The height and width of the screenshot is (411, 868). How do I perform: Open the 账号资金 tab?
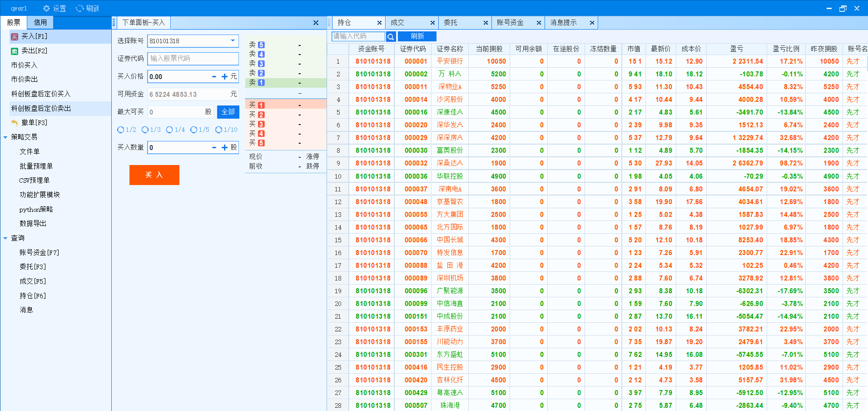click(510, 23)
